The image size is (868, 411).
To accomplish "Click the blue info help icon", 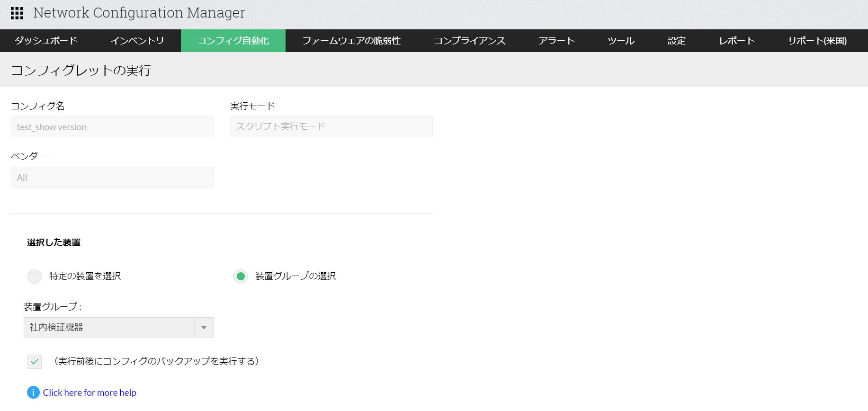I will [x=33, y=393].
